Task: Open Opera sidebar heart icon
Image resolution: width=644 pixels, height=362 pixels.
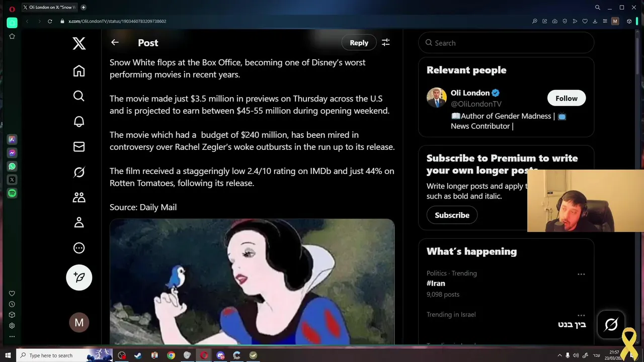Action: 12,294
